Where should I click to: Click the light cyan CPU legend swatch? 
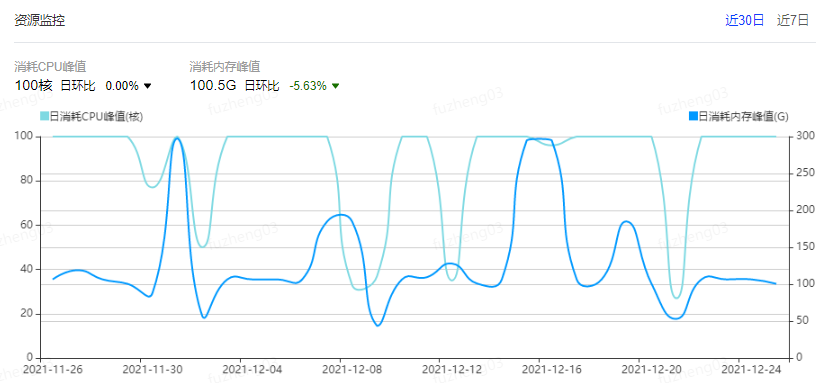[x=45, y=116]
